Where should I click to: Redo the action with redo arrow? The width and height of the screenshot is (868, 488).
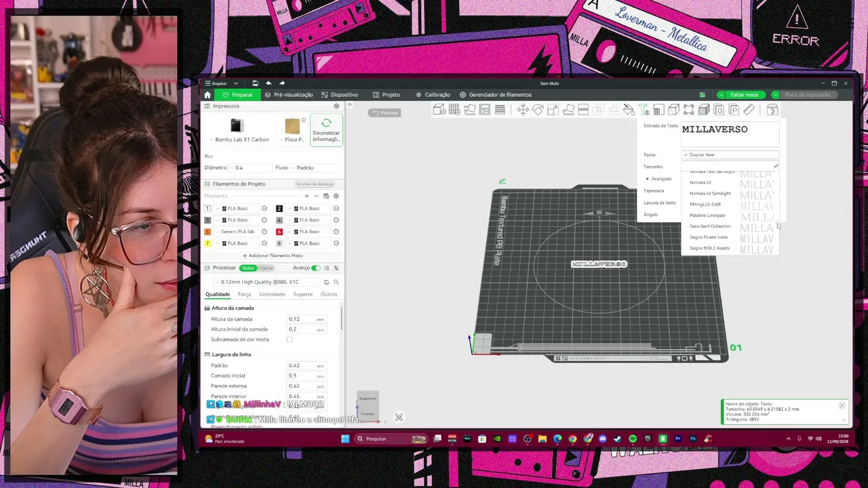point(282,83)
